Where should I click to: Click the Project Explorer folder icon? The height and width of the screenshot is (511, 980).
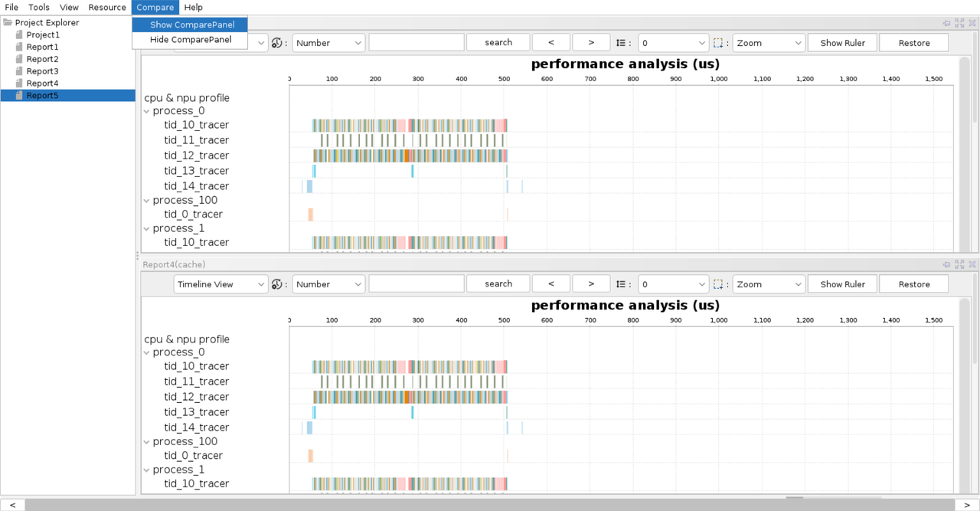(8, 22)
